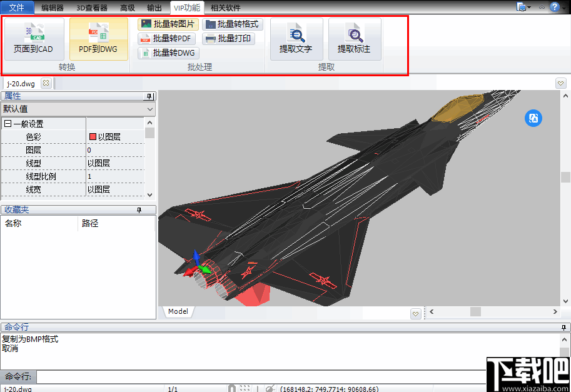Open the 批量转PDF function

(x=166, y=38)
